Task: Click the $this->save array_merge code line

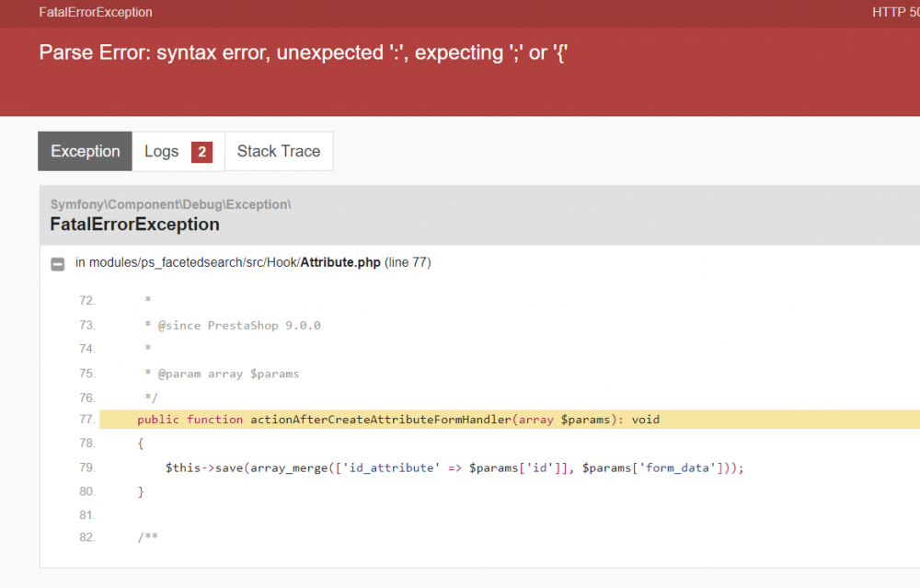Action: tap(454, 467)
